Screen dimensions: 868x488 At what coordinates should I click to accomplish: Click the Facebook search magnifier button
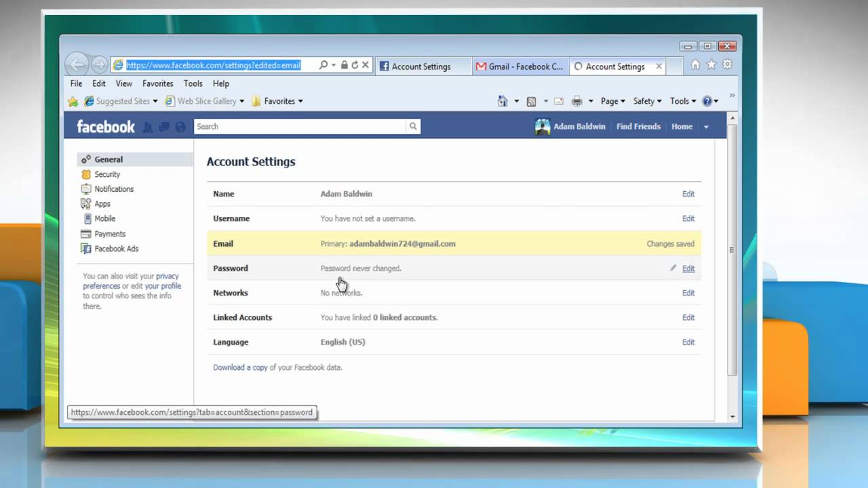coord(413,126)
